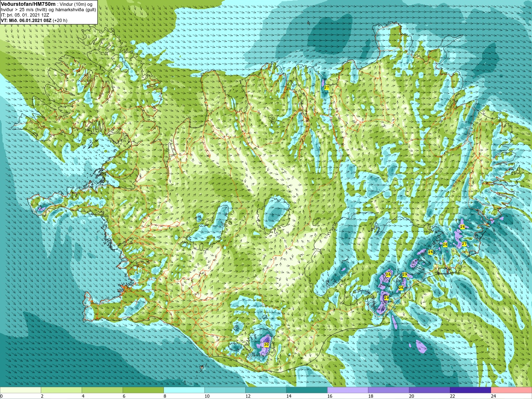This screenshot has height=399, width=532.
Task: Click scale tick label '16'
Action: 330,396
